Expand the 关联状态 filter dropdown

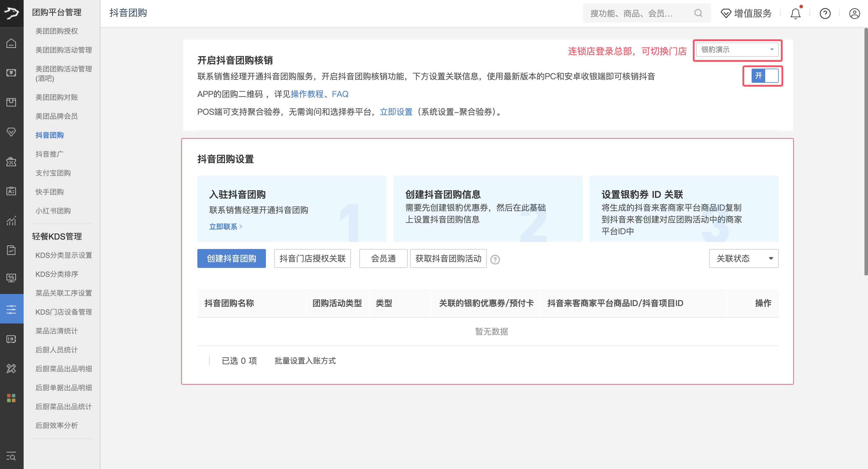click(743, 258)
